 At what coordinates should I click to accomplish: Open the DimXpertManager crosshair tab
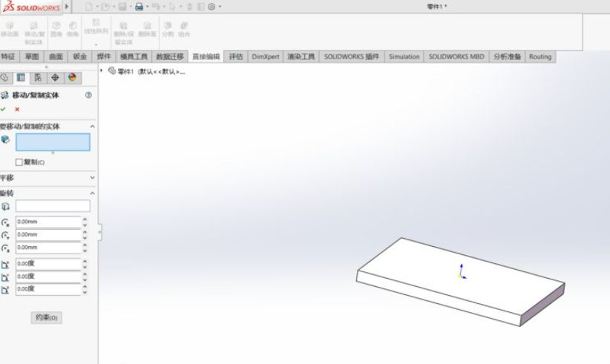click(55, 78)
